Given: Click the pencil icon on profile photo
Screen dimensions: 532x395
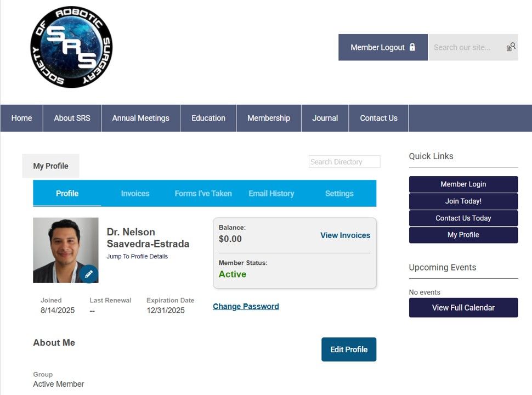Looking at the screenshot, I should tap(89, 274).
